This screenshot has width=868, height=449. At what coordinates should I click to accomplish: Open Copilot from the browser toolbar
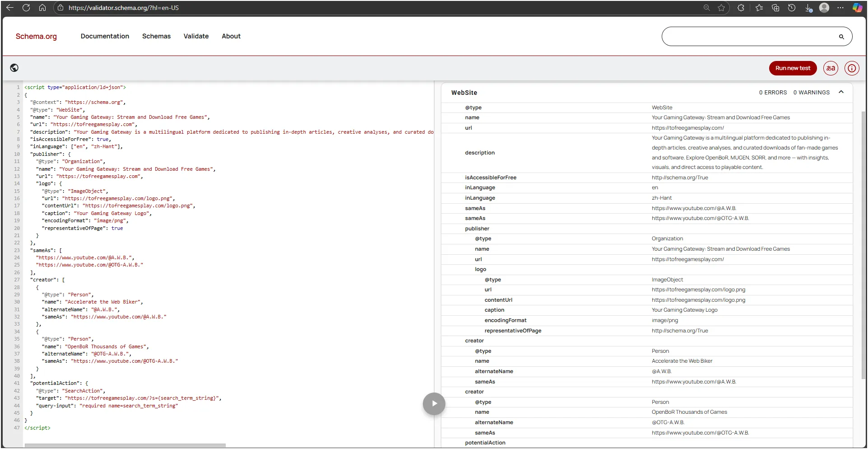coord(857,8)
